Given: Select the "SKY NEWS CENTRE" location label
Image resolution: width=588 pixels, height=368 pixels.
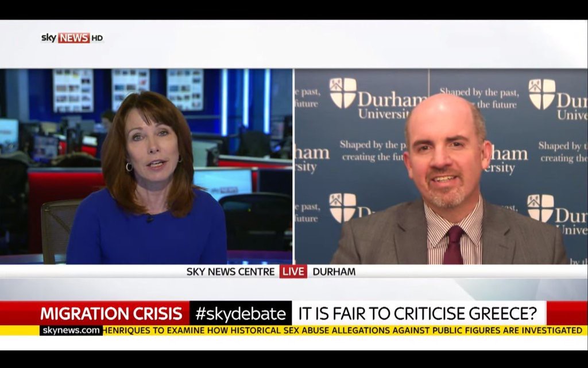Looking at the screenshot, I should pyautogui.click(x=230, y=271).
